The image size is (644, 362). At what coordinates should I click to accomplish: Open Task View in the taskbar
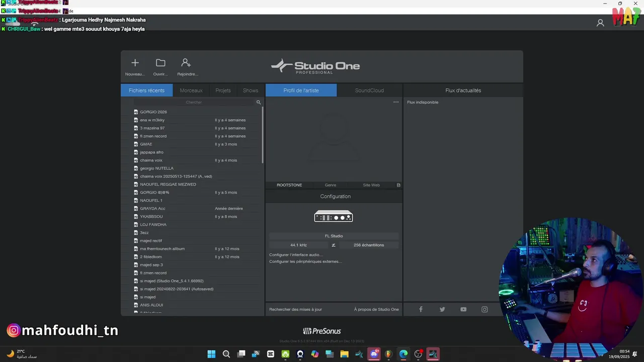(x=241, y=354)
